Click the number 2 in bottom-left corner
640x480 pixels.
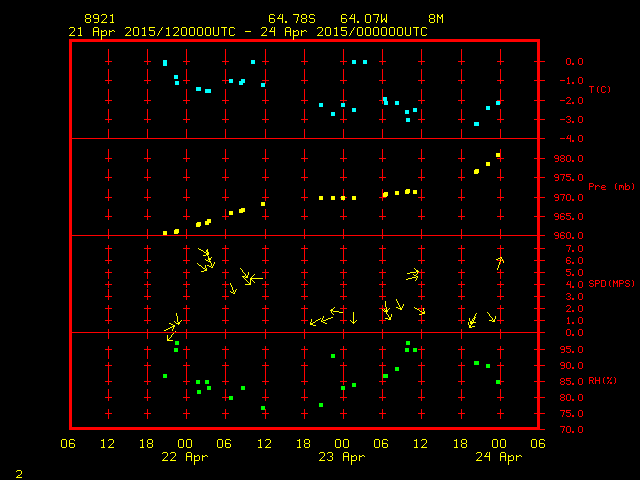[x=19, y=472]
